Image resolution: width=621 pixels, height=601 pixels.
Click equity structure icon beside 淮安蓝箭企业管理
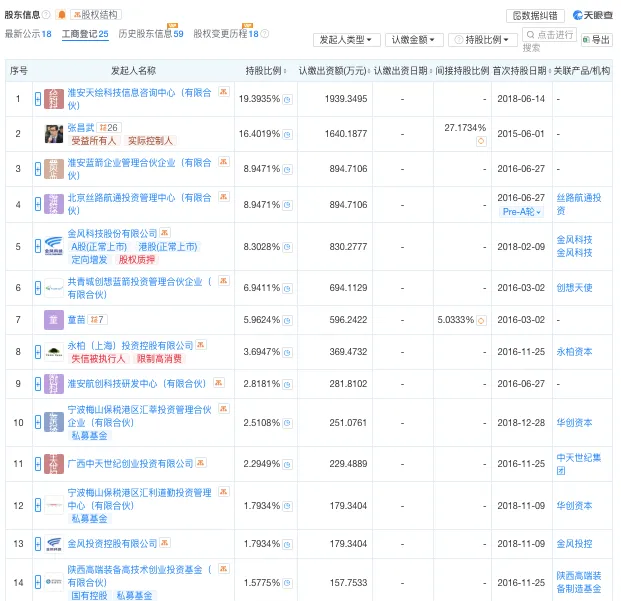[x=224, y=162]
